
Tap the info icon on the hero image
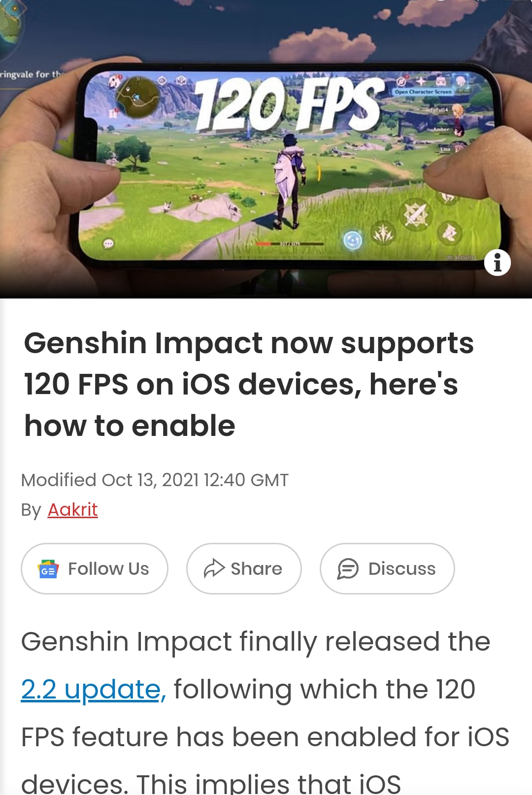(497, 262)
